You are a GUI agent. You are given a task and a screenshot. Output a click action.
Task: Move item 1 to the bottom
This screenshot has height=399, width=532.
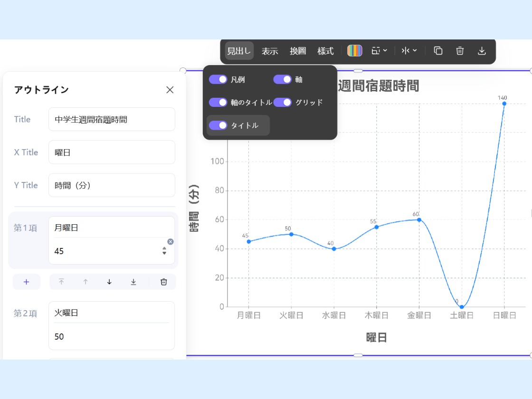tap(133, 282)
